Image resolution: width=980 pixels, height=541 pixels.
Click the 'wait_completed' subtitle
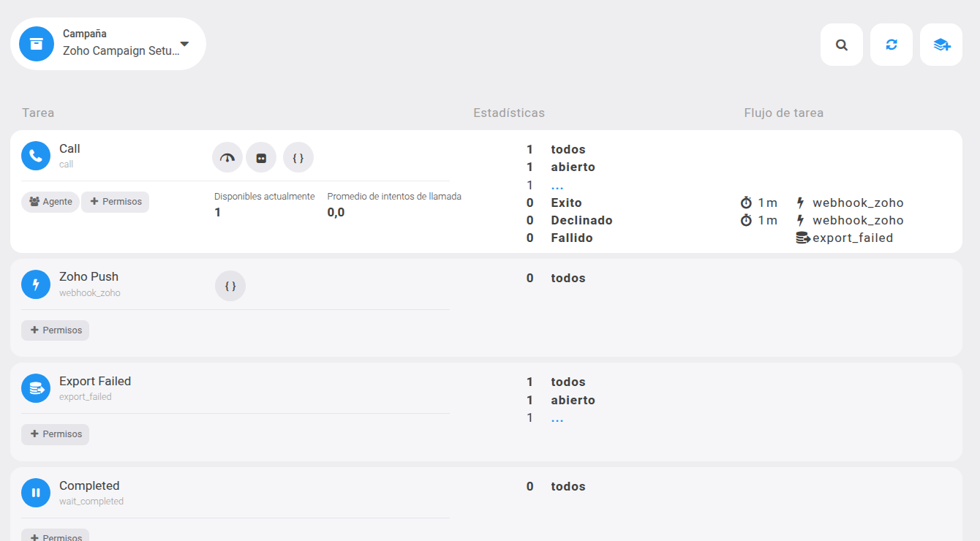click(91, 502)
